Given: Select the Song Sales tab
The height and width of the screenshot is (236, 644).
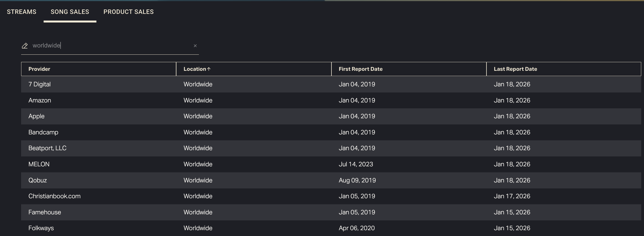Looking at the screenshot, I should [70, 12].
